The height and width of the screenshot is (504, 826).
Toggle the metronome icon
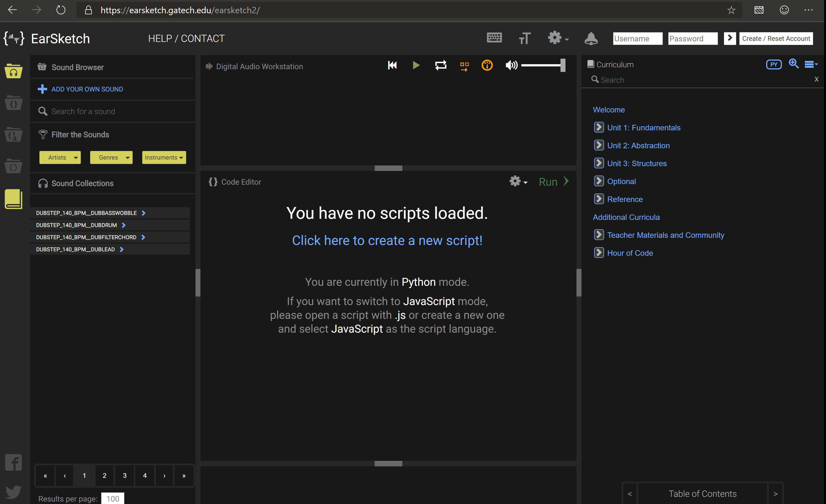(x=487, y=65)
